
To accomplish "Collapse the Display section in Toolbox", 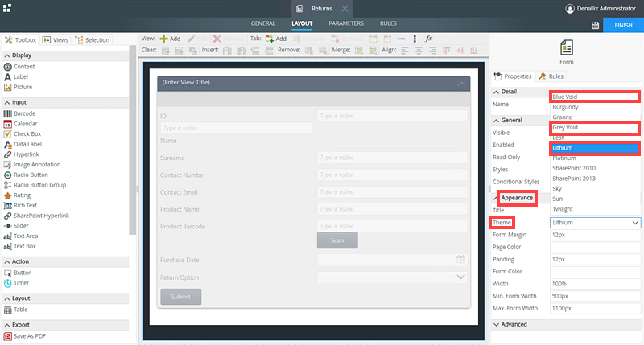I will point(7,55).
